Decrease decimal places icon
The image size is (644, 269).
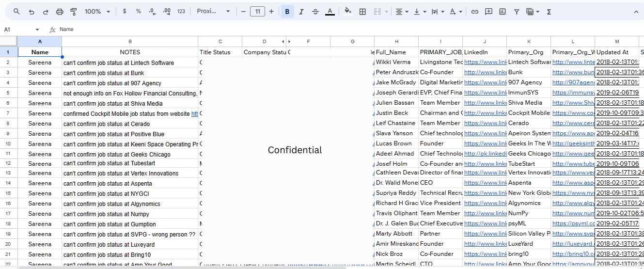[x=153, y=12]
